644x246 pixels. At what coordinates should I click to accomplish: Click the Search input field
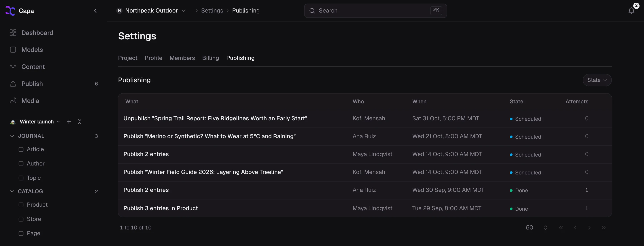point(375,11)
